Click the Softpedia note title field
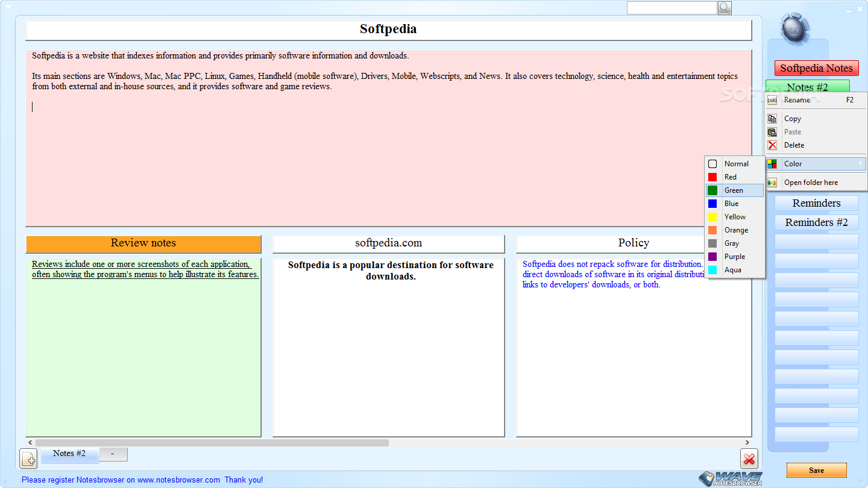 pos(388,30)
